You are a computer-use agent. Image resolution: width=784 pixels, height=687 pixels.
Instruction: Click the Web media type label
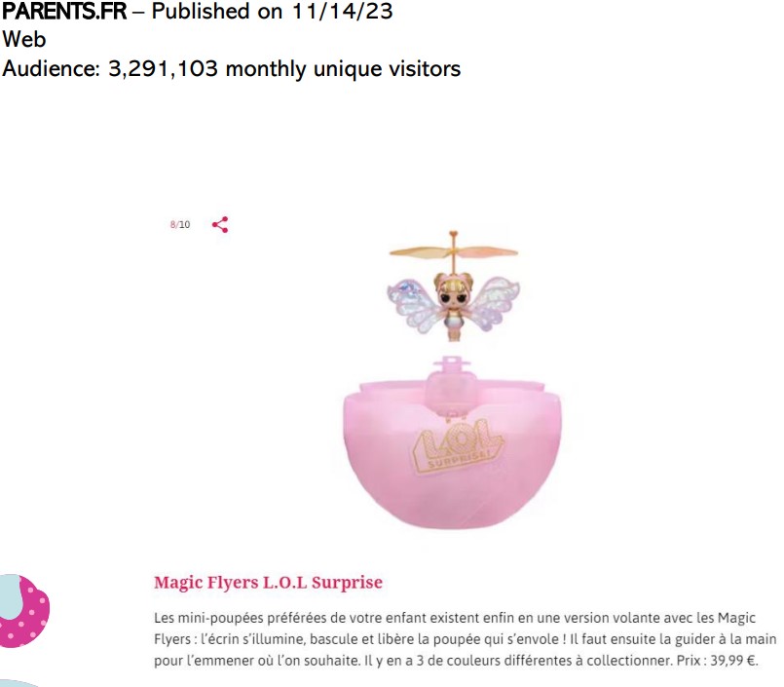point(24,40)
